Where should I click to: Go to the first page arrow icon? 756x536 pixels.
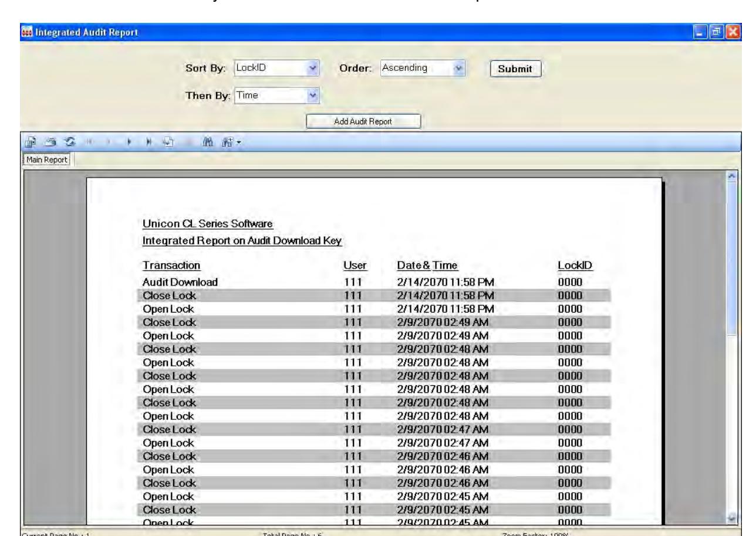(89, 141)
